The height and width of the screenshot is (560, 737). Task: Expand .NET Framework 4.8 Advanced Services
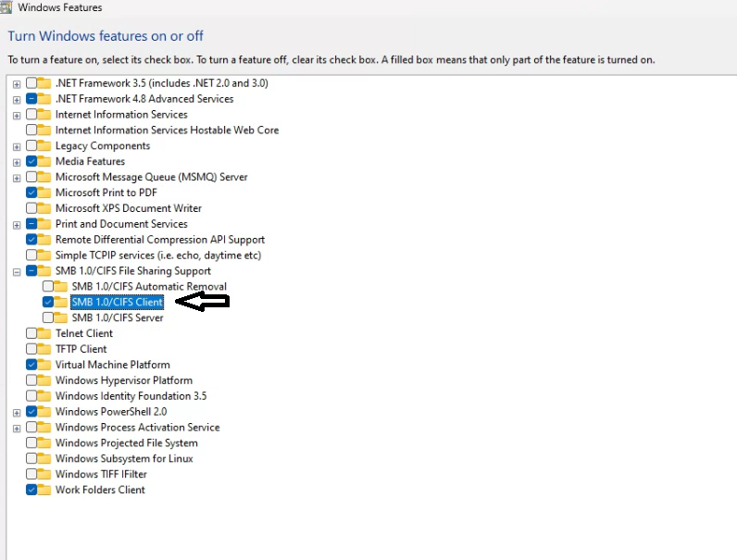tap(17, 100)
